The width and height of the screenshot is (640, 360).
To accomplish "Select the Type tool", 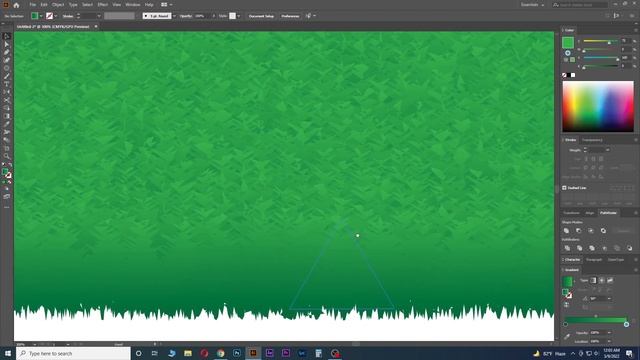I will [7, 84].
